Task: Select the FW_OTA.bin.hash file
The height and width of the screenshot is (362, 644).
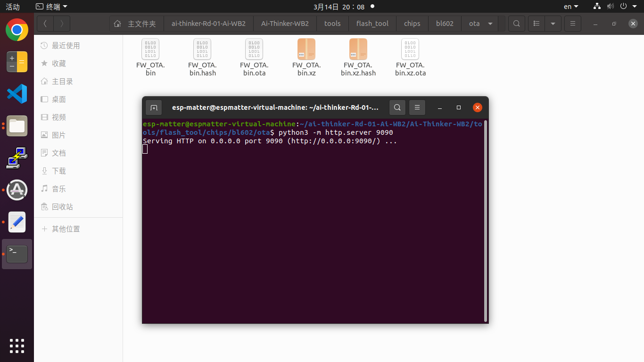Action: pos(202,58)
